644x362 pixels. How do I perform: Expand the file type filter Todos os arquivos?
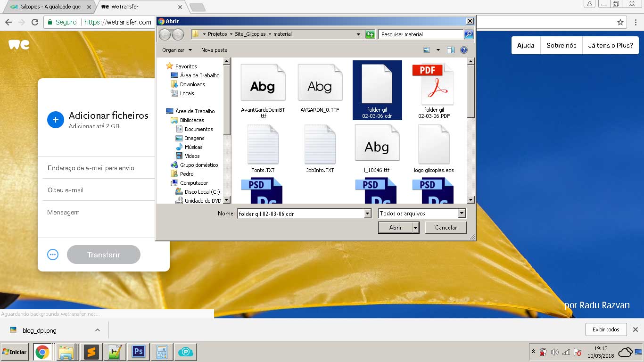(x=462, y=214)
